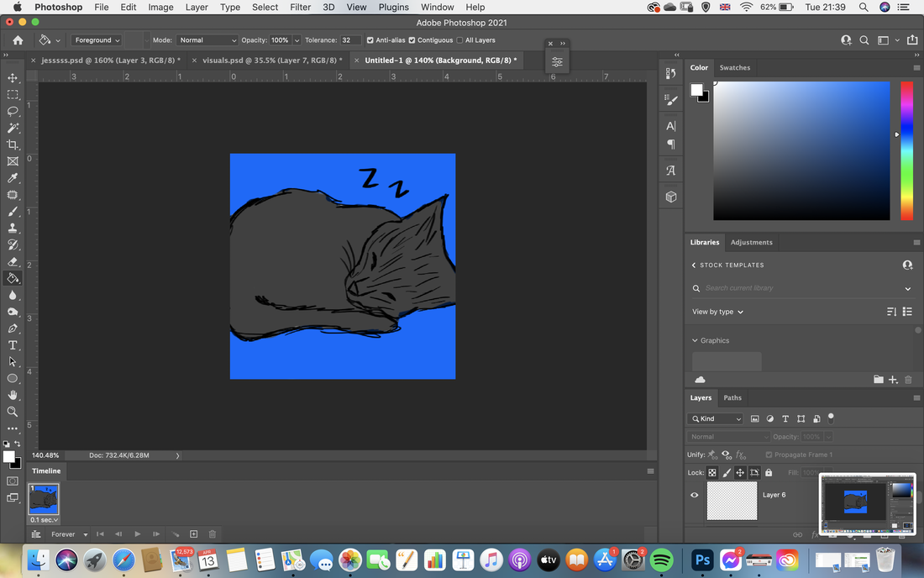Viewport: 924px width, 578px height.
Task: Switch to the visuals.psd document tab
Action: [271, 60]
